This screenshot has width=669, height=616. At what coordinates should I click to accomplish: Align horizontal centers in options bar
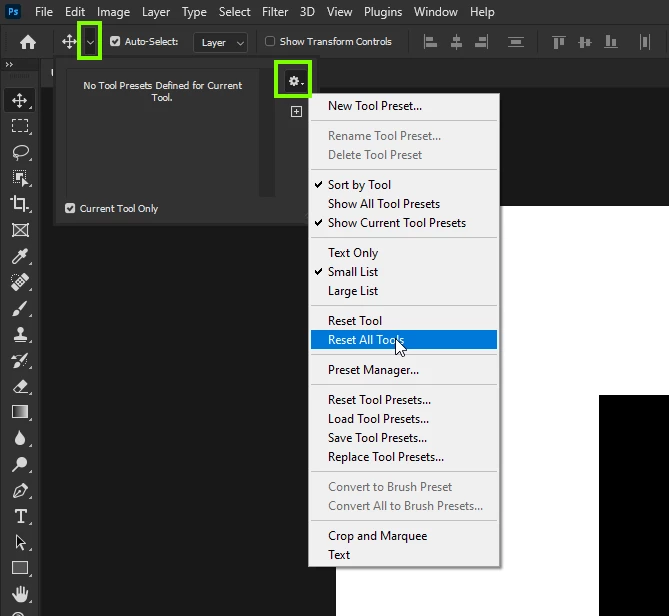[456, 42]
